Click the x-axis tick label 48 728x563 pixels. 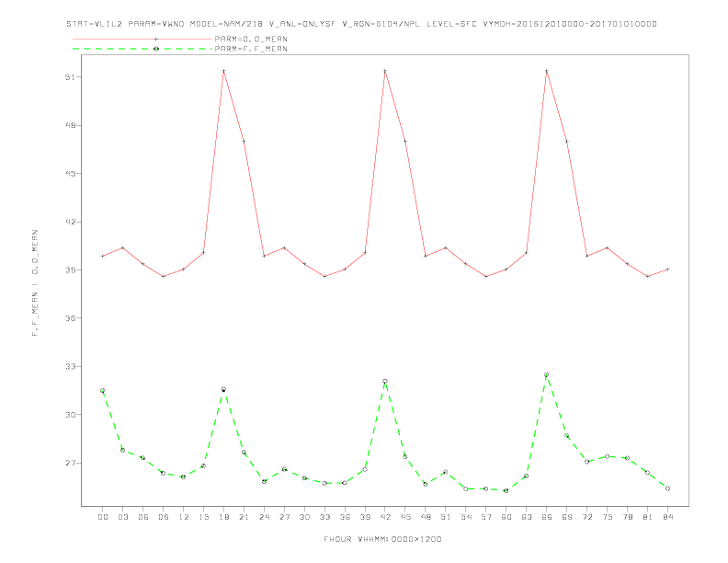coord(426,517)
